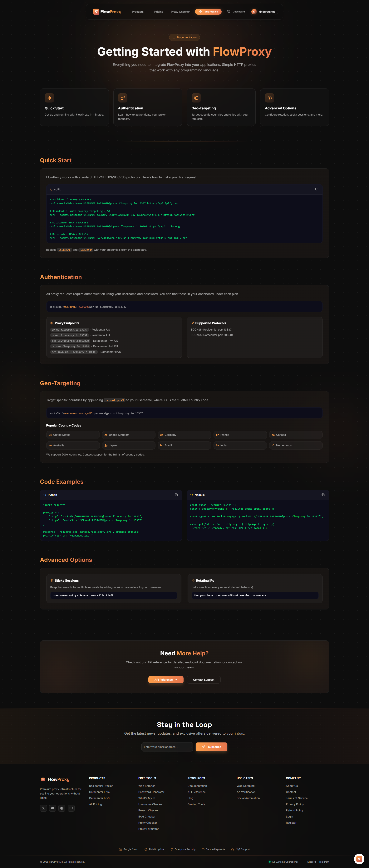
Task: Open the Telegram icon in footer
Action: [x=62, y=808]
